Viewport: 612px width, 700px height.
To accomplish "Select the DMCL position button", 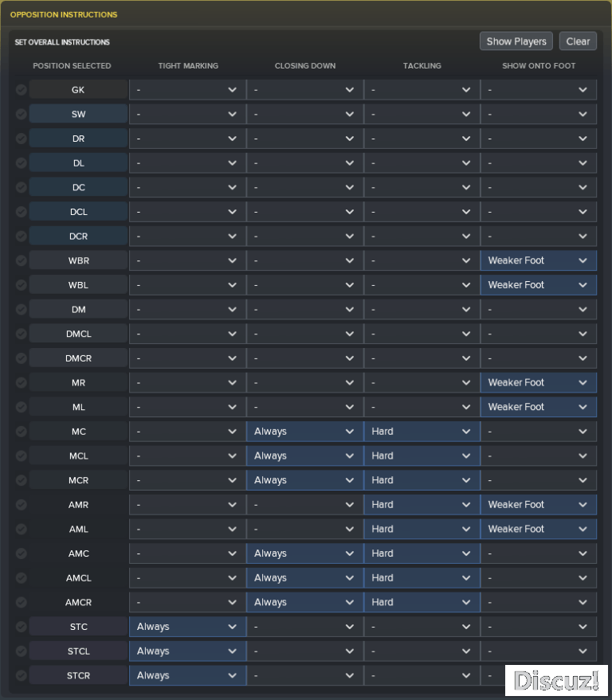I will [x=78, y=334].
